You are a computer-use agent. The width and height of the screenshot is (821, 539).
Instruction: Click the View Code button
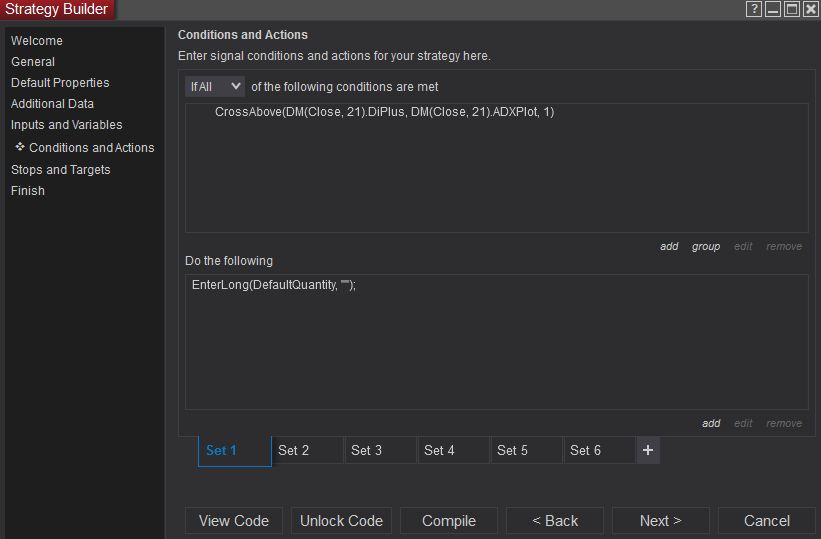coord(234,521)
